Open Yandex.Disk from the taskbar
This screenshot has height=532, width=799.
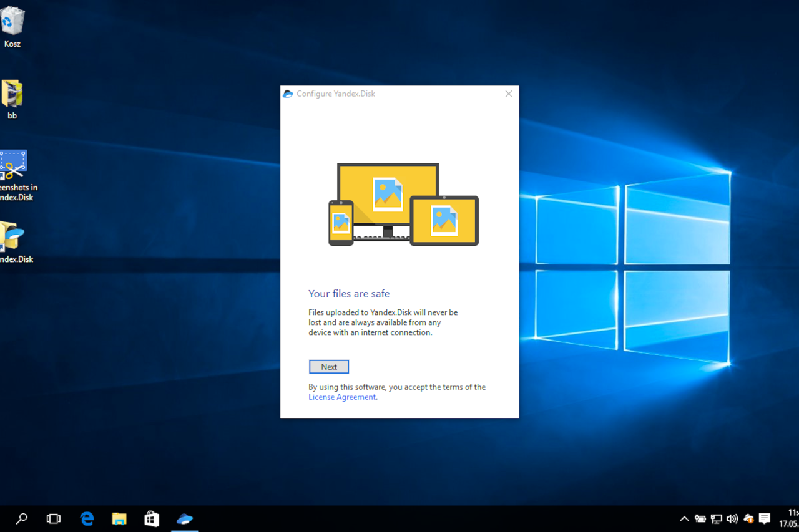(x=184, y=518)
